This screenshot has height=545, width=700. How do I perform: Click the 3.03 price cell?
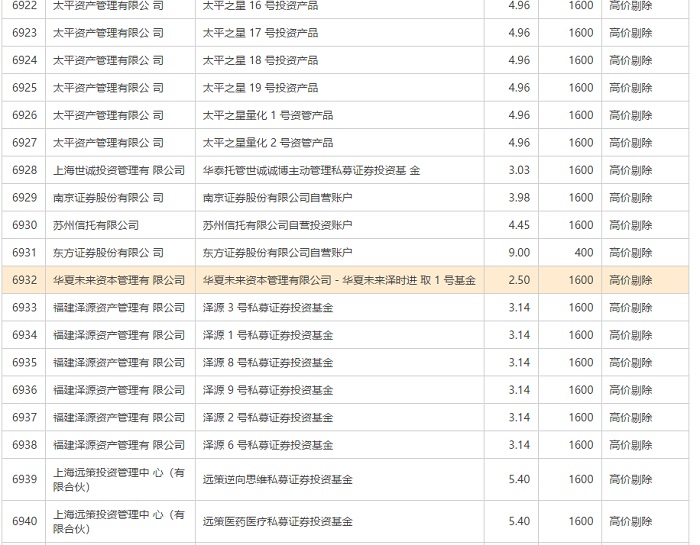click(x=519, y=170)
